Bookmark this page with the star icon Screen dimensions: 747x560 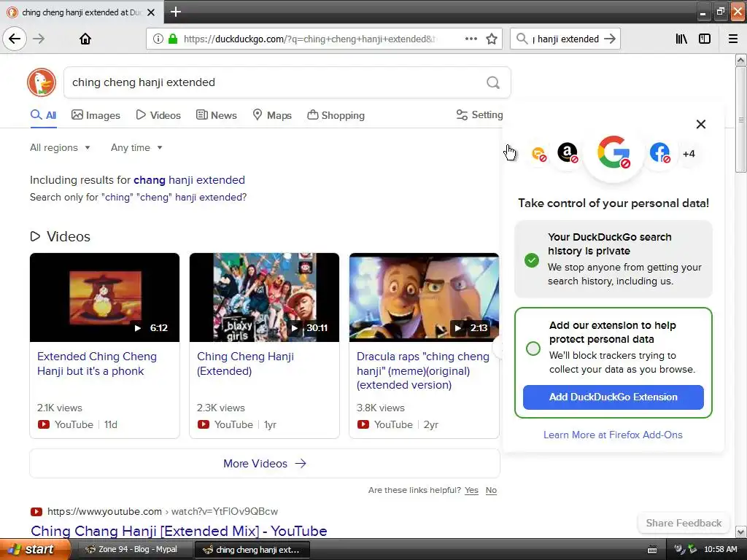(x=492, y=39)
